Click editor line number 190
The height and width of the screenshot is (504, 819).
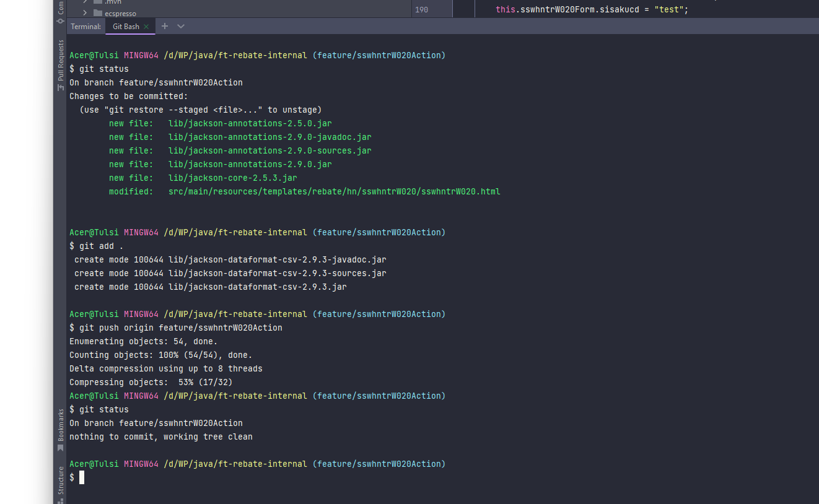tap(421, 10)
